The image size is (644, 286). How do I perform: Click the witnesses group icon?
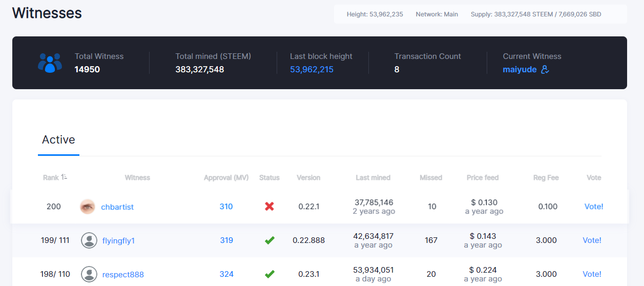click(50, 63)
